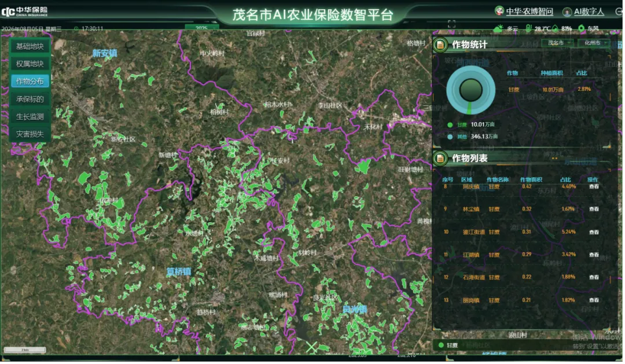Switch to the 权属地块 tab

pyautogui.click(x=30, y=64)
